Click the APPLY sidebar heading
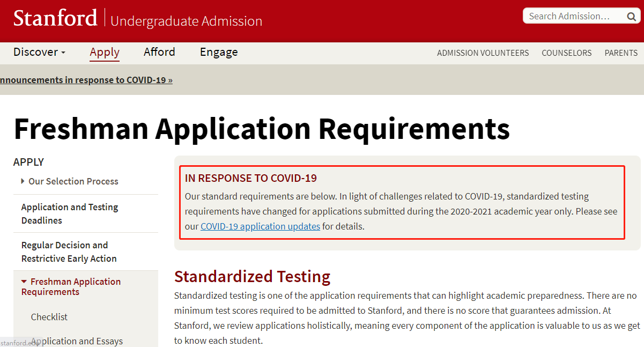 coord(28,162)
